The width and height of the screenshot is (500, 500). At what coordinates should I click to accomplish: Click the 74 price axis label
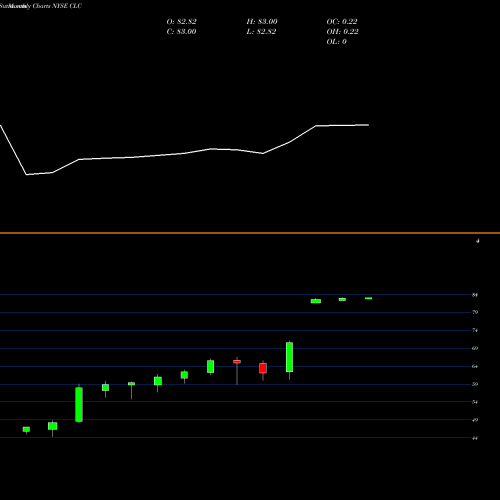click(x=475, y=330)
